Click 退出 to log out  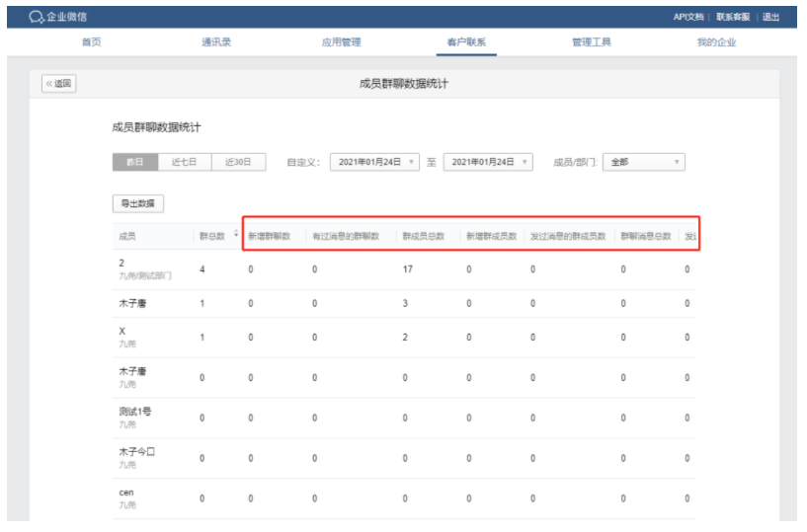point(770,17)
